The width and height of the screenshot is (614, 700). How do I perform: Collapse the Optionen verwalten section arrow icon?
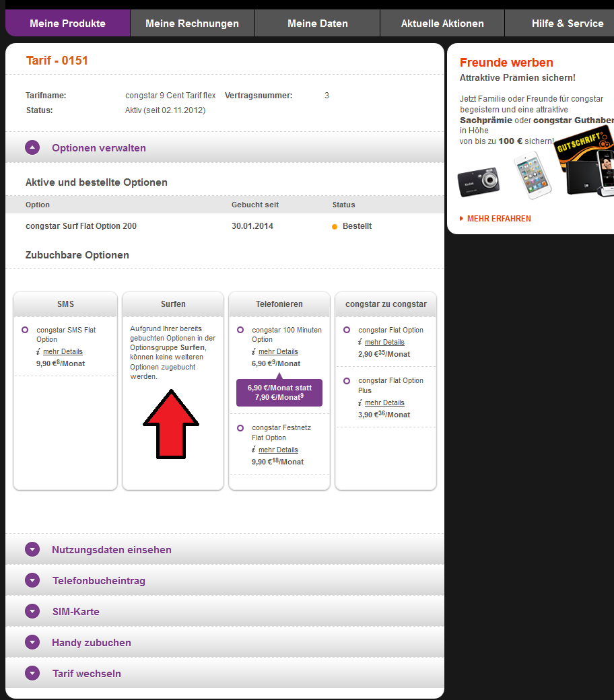click(32, 147)
